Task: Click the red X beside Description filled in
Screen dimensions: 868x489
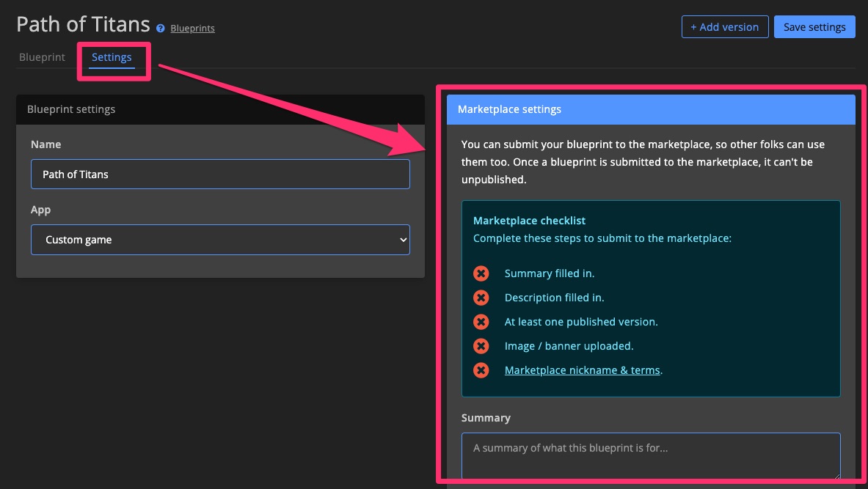Action: (481, 297)
